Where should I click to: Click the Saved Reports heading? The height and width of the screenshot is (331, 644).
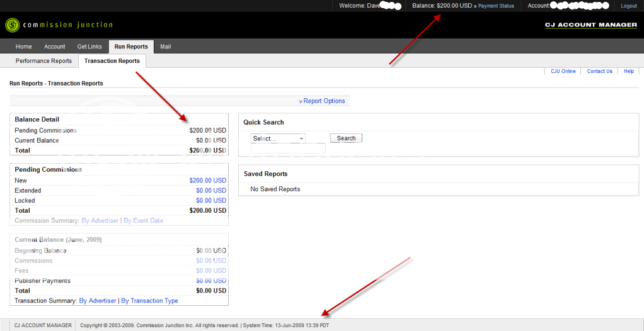[266, 174]
